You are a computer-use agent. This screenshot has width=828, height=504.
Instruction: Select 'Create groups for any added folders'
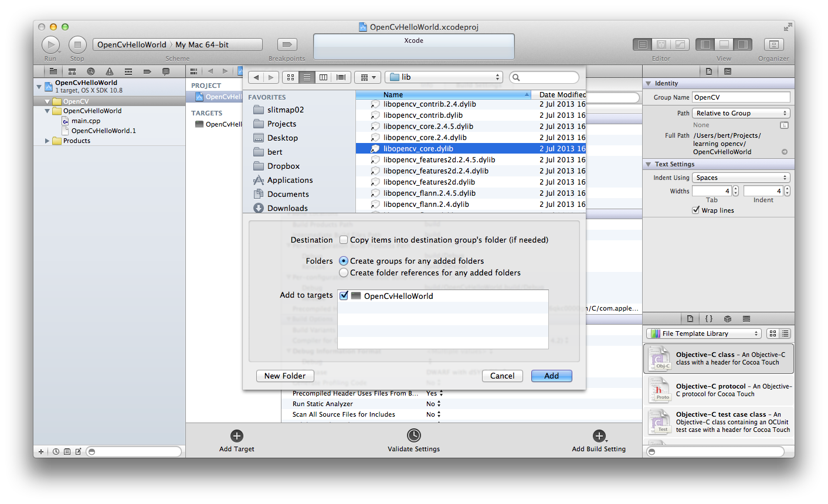click(344, 261)
